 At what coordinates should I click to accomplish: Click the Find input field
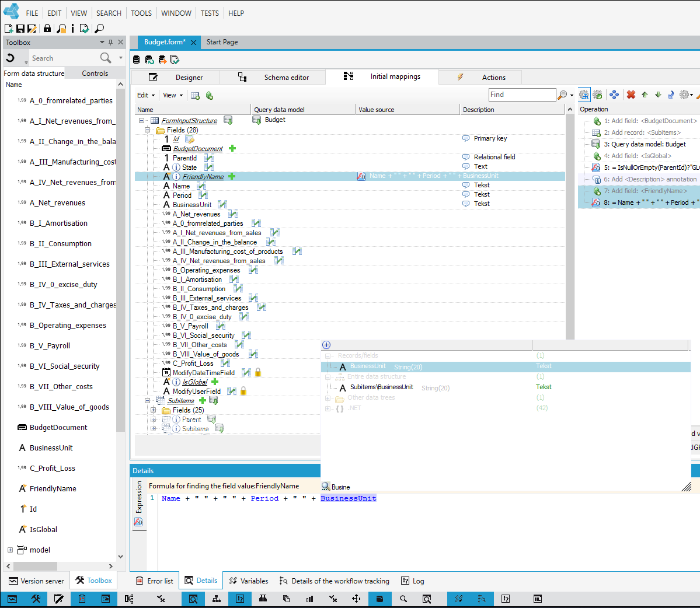pos(522,95)
